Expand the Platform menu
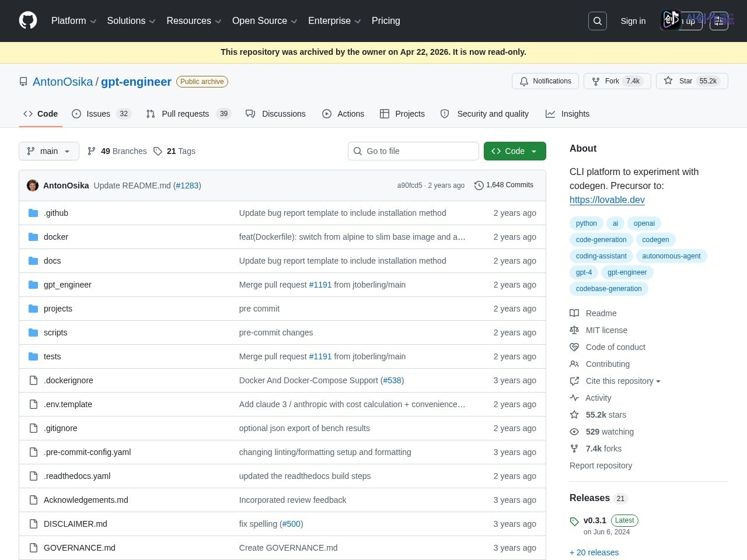Viewport: 747px width, 560px height. [74, 21]
